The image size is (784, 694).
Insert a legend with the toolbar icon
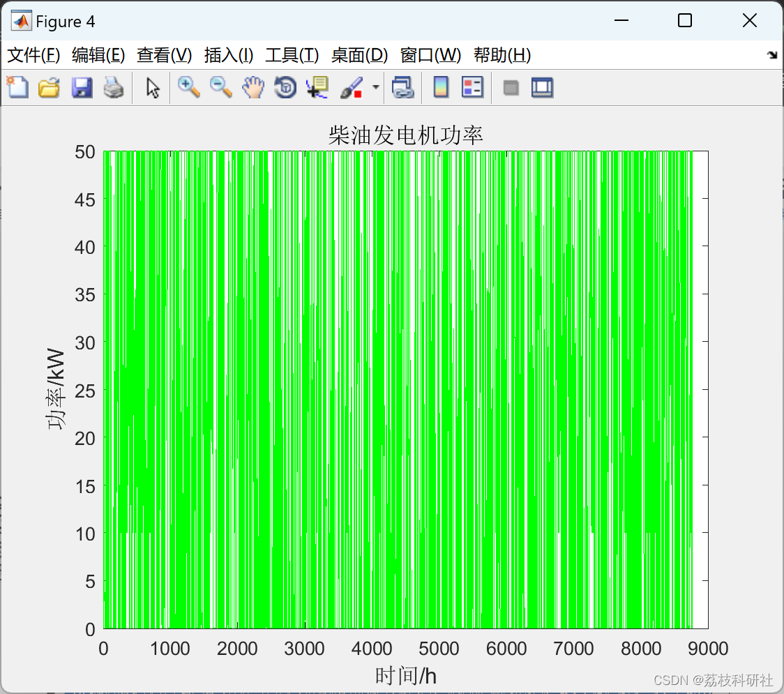coord(472,87)
